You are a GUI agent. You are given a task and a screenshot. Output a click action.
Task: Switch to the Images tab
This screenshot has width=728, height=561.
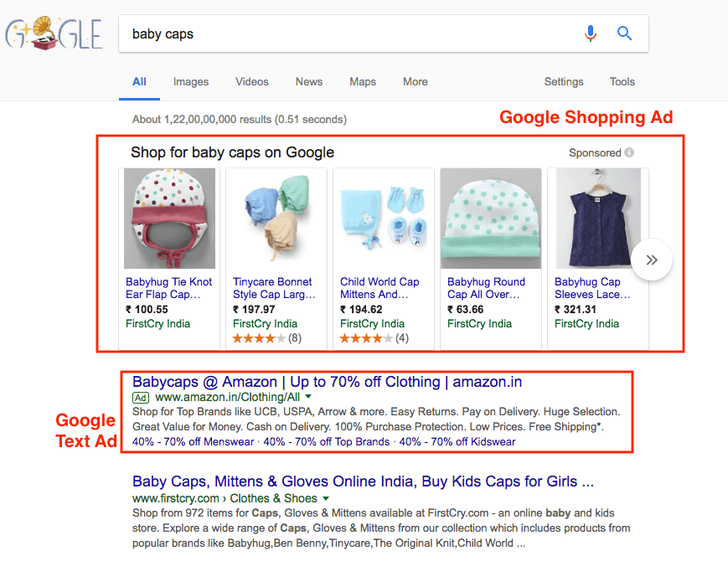tap(191, 82)
